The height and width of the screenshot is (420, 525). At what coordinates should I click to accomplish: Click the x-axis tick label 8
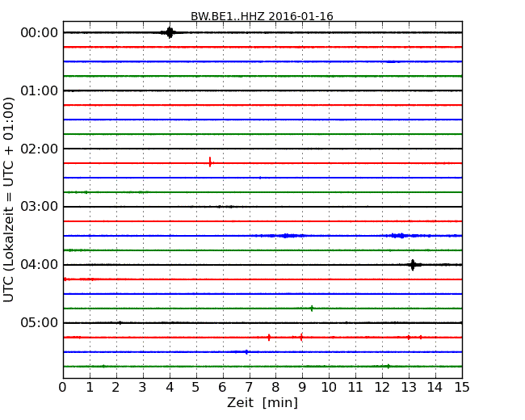point(275,388)
